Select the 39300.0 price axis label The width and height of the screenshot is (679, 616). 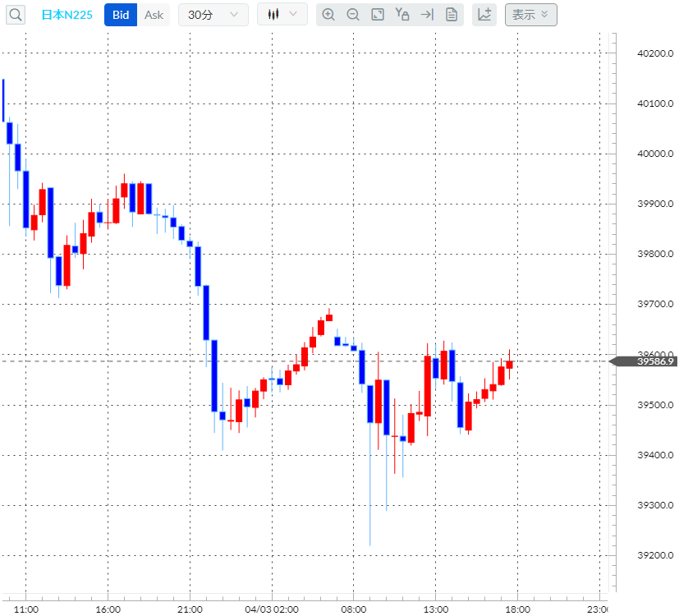[x=655, y=505]
